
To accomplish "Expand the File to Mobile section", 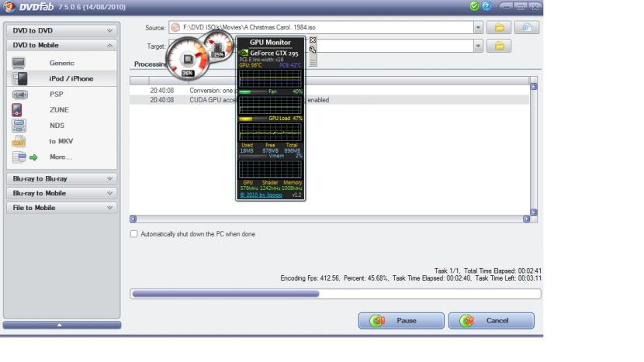I will [x=61, y=208].
